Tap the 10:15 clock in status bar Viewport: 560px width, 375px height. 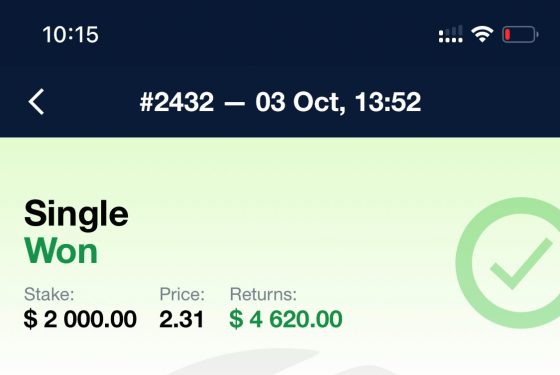pos(70,35)
